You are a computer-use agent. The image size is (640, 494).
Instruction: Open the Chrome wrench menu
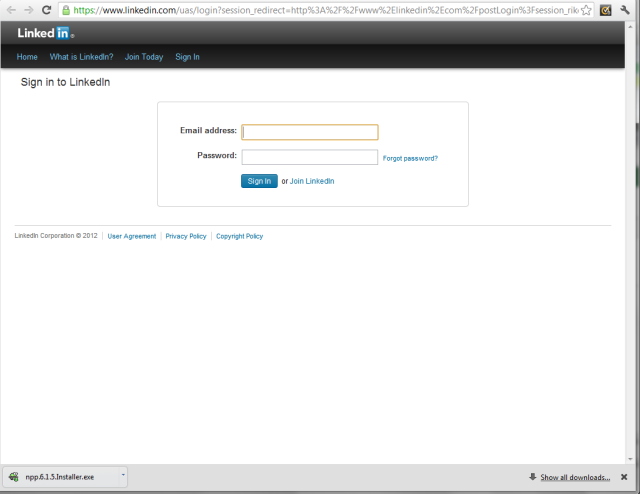pos(625,10)
